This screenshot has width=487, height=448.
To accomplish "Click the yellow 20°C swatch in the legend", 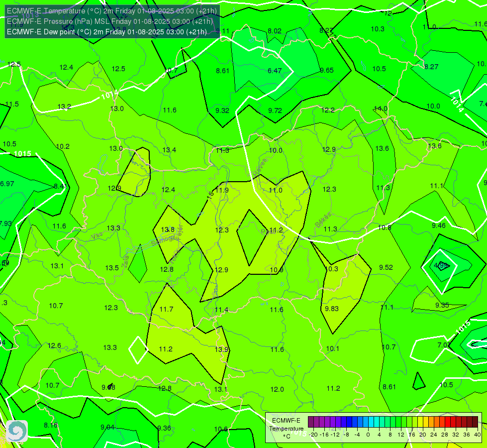I will pos(420,422).
